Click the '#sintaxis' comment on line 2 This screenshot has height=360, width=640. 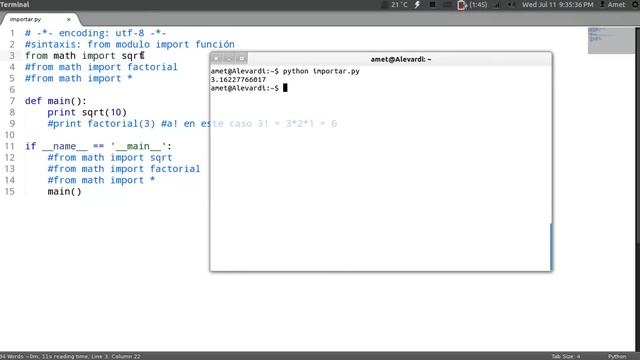pos(130,44)
